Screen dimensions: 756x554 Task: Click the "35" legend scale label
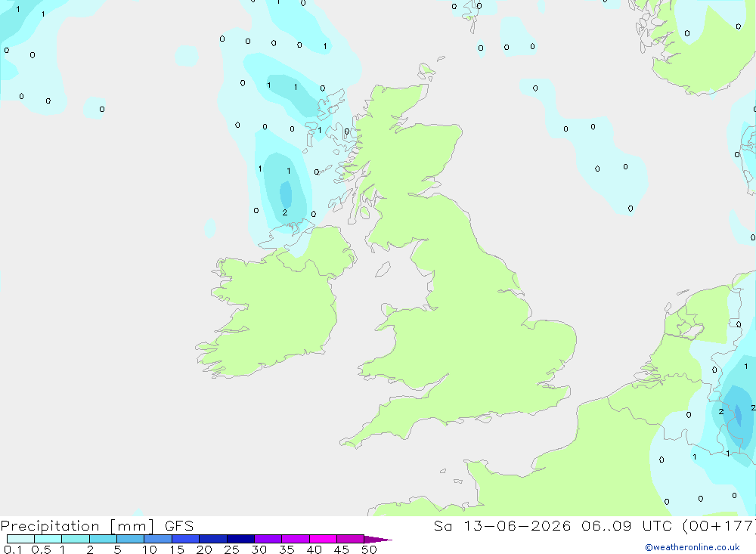[287, 549]
